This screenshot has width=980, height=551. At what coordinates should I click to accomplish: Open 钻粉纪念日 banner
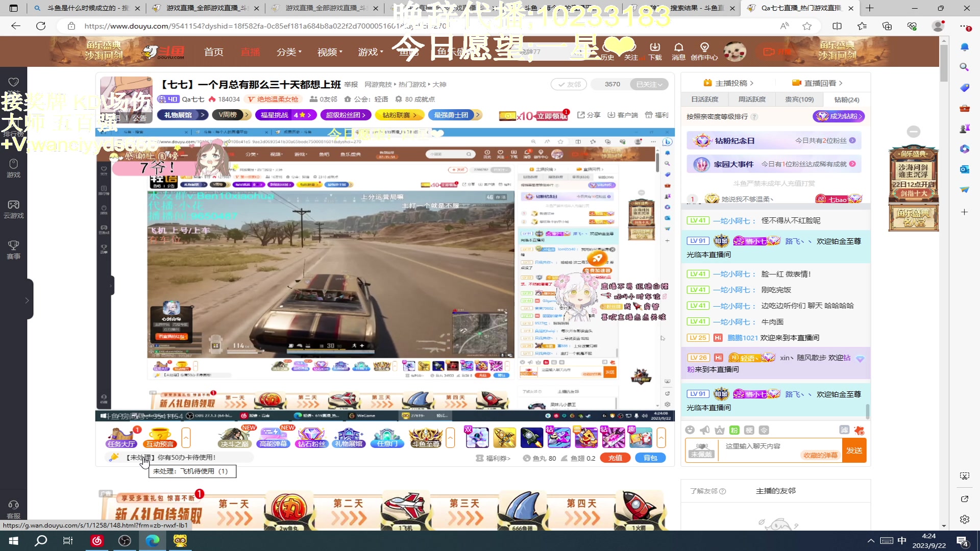click(774, 141)
